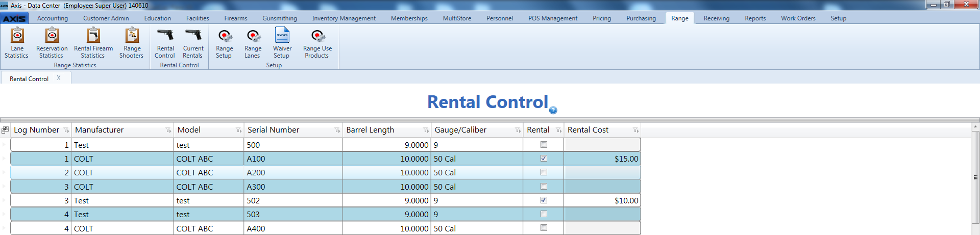980x235 pixels.
Task: Click scrollbar up arrow of grid
Action: click(x=975, y=126)
